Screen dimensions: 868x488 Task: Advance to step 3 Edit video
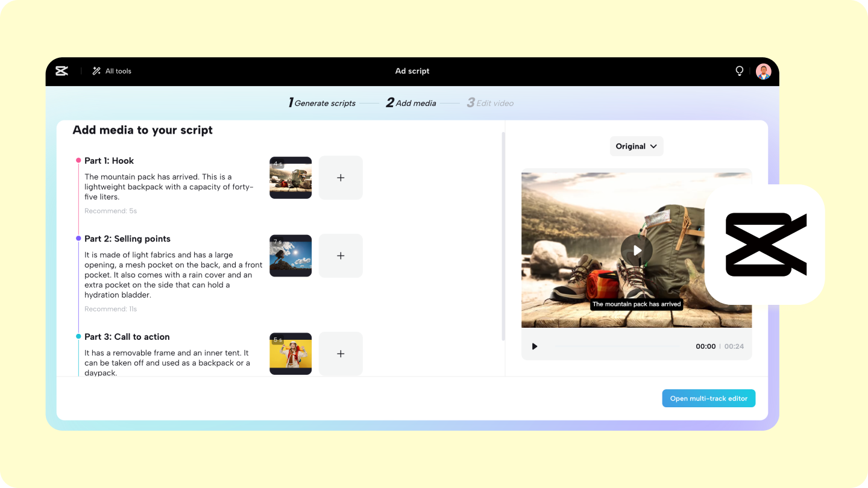(490, 102)
